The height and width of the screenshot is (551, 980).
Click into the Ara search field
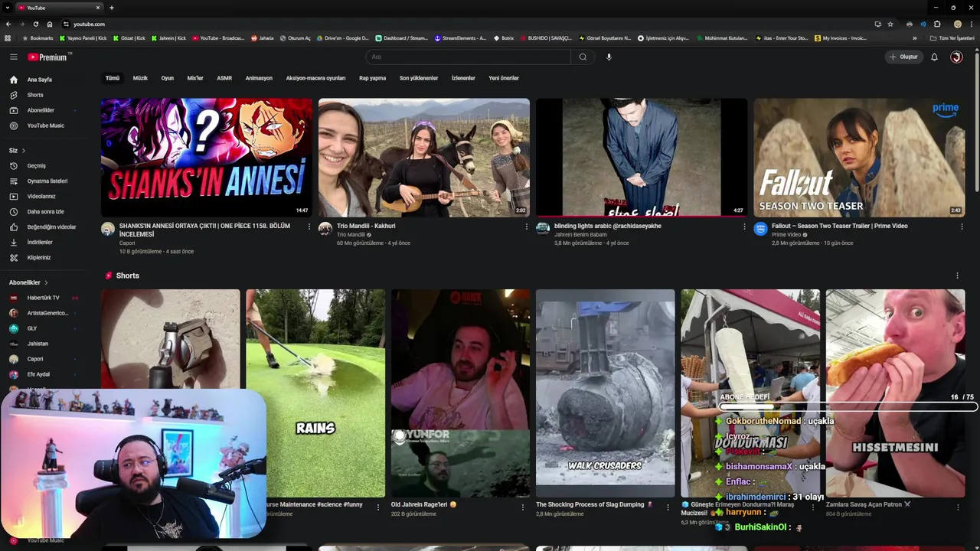pos(469,57)
